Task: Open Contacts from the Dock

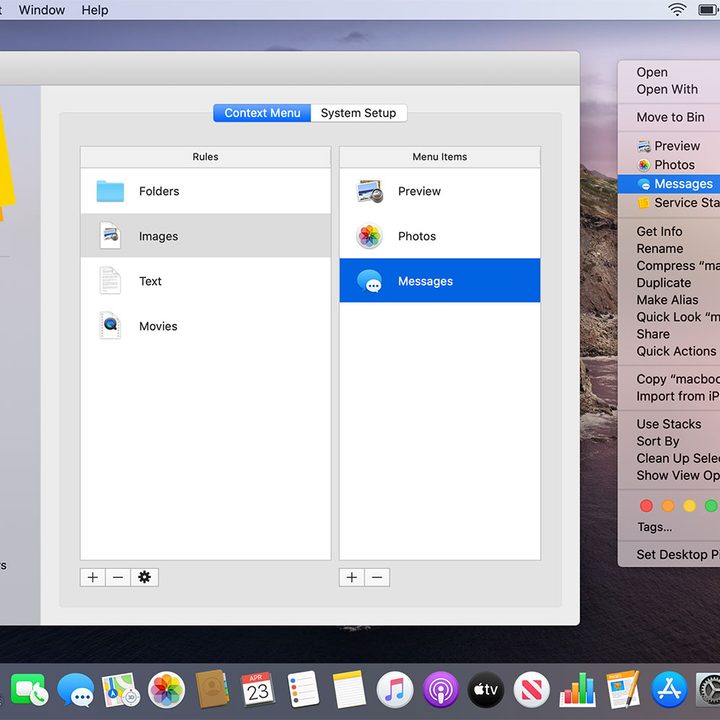Action: (x=212, y=689)
